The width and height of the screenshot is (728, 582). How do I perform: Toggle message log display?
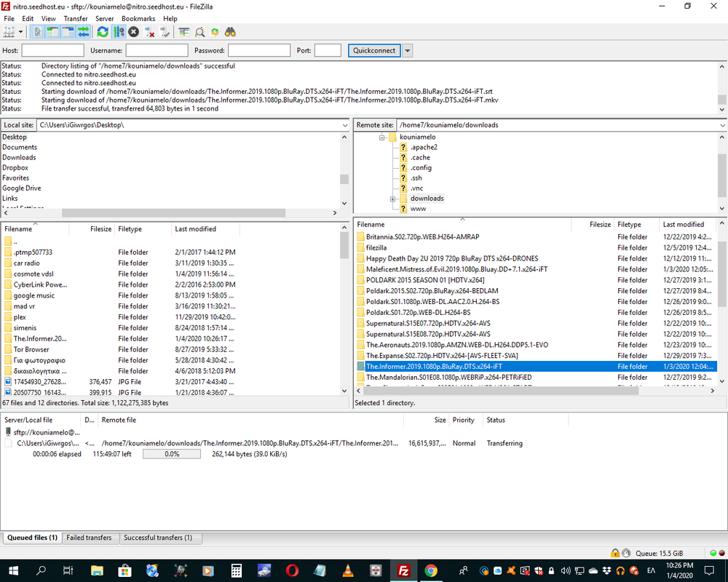pos(37,32)
